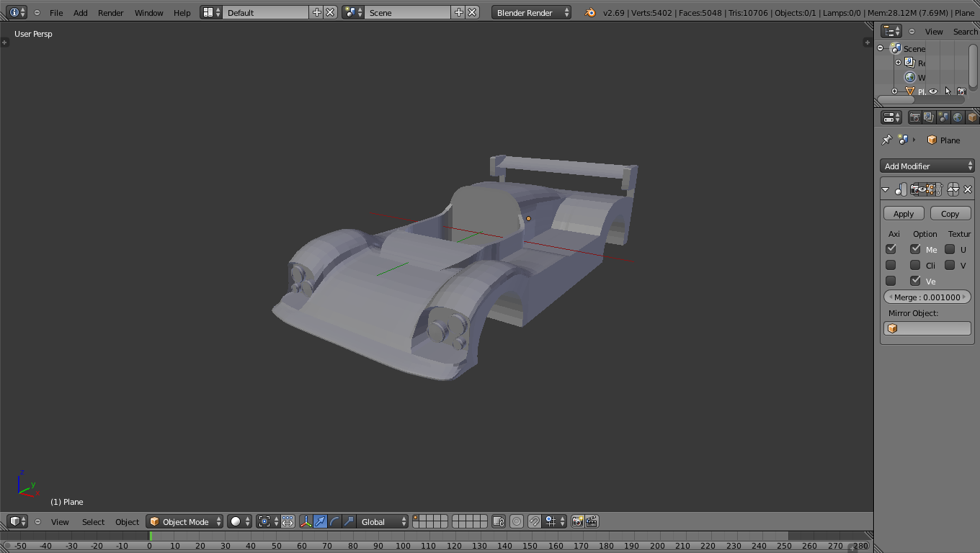Click the OpenGL render image camera icon
Image resolution: width=980 pixels, height=553 pixels.
577,521
